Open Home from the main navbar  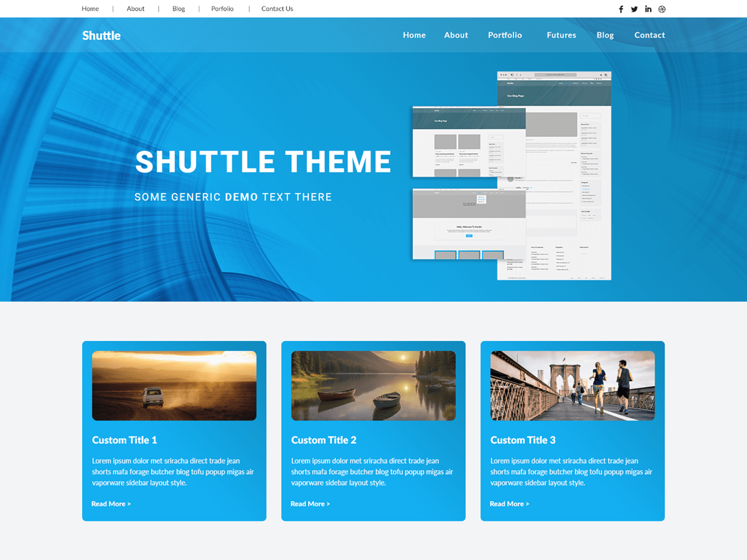point(414,35)
